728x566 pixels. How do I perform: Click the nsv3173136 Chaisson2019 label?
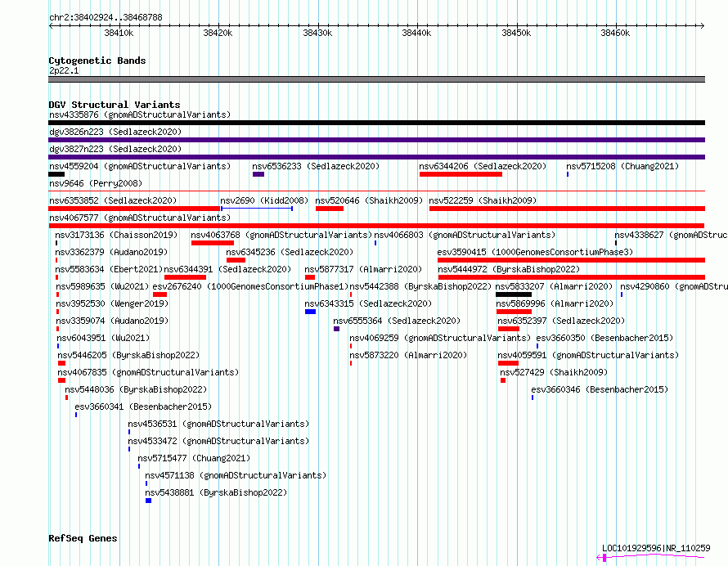tap(116, 235)
